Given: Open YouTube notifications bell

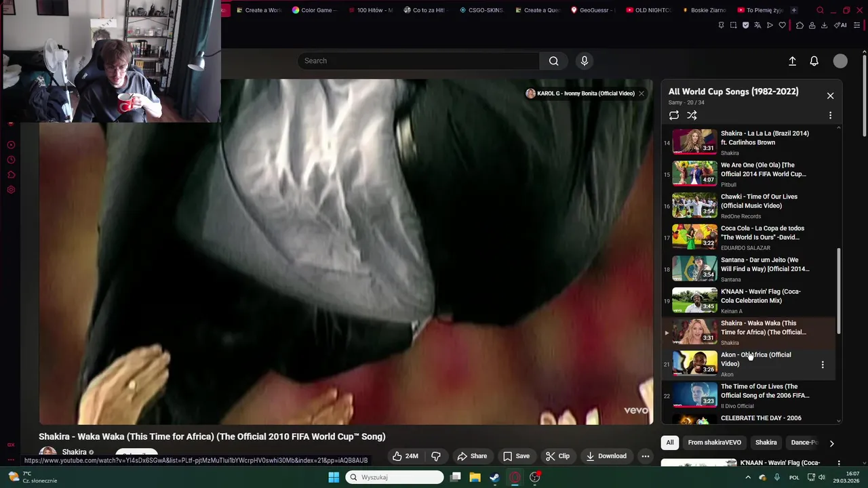Looking at the screenshot, I should (x=814, y=61).
